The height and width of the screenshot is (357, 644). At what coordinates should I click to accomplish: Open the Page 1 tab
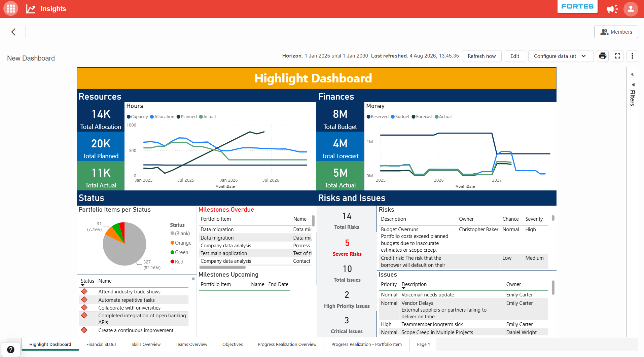coord(423,344)
